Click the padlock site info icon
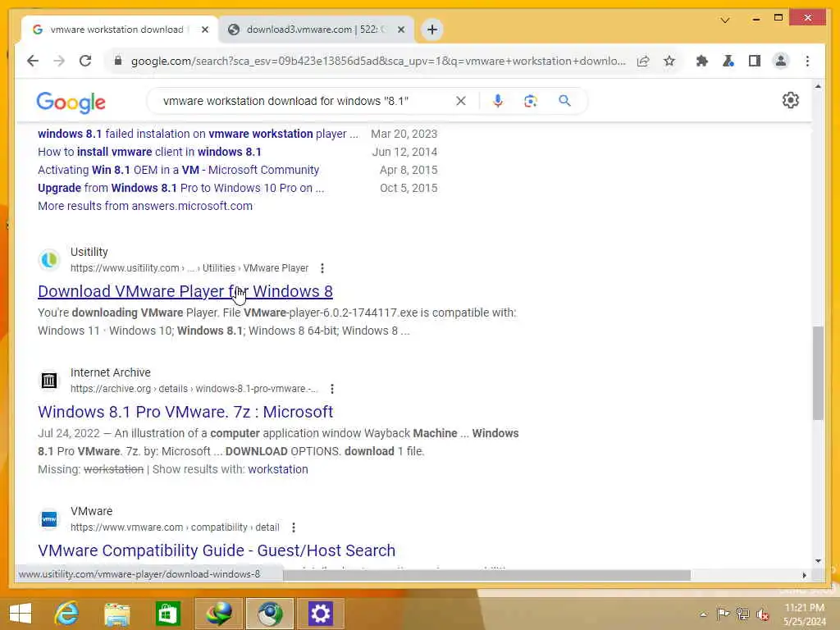840x630 pixels. (x=118, y=61)
